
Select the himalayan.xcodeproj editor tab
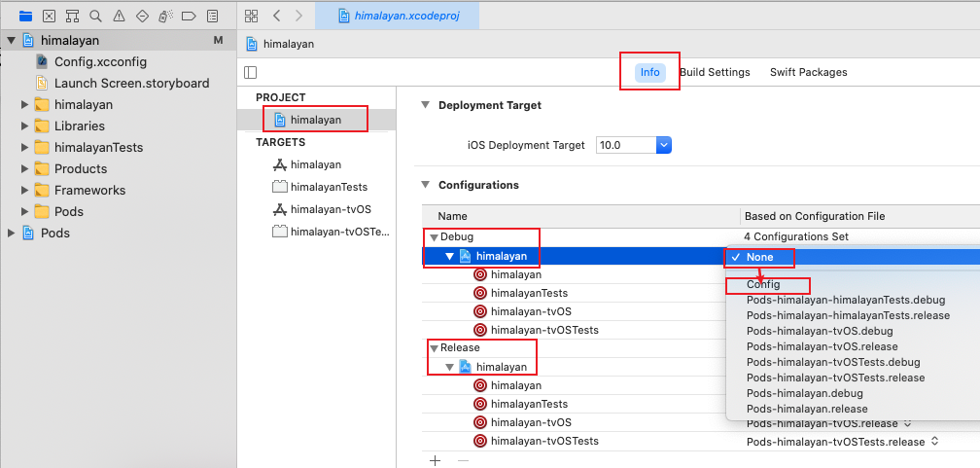coord(398,16)
